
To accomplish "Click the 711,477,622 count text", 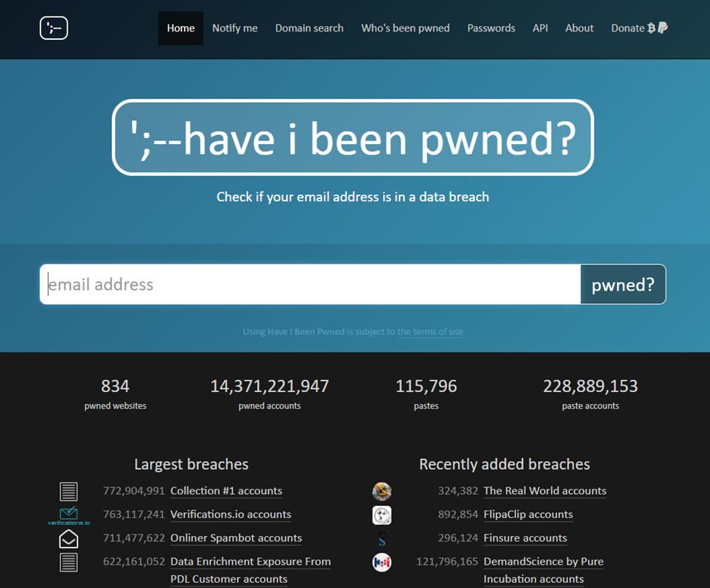I will tap(134, 538).
